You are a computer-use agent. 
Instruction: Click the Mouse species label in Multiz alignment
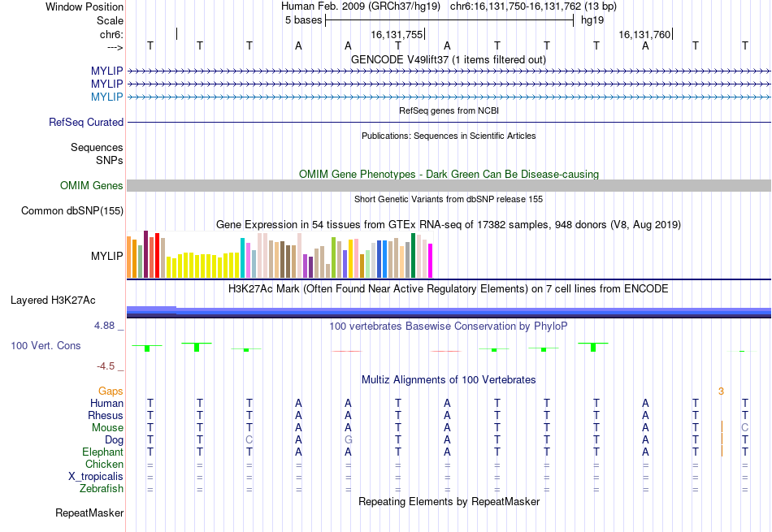click(107, 428)
